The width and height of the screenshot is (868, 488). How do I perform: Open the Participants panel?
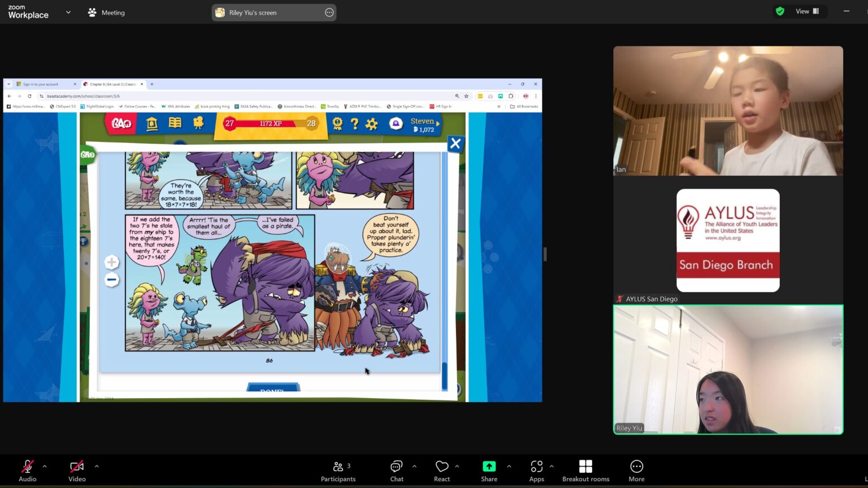(x=338, y=470)
